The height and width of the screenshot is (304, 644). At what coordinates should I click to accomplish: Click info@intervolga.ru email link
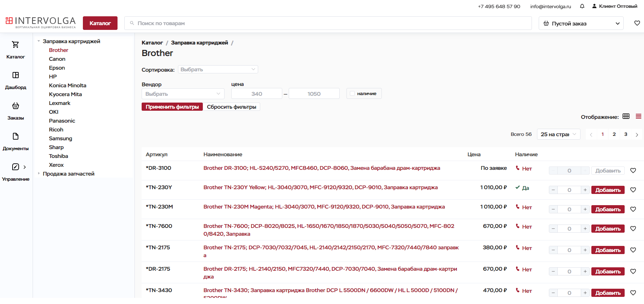click(x=551, y=6)
